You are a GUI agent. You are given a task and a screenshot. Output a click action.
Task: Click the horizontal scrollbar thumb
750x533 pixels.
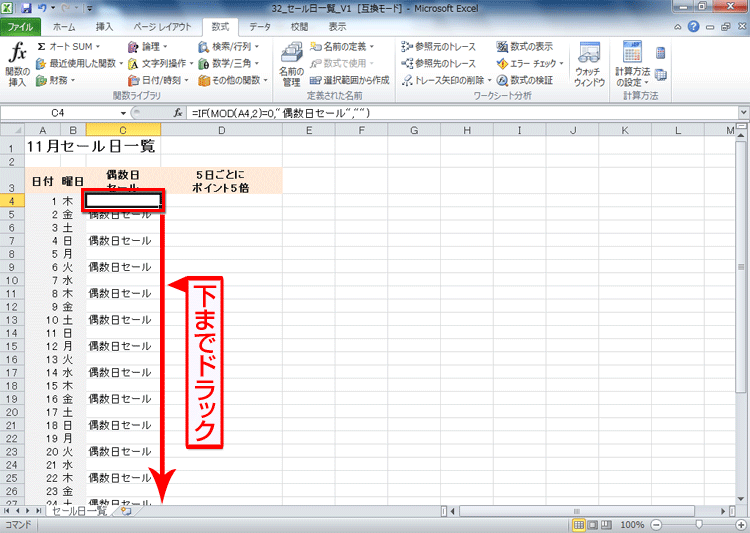pos(576,511)
